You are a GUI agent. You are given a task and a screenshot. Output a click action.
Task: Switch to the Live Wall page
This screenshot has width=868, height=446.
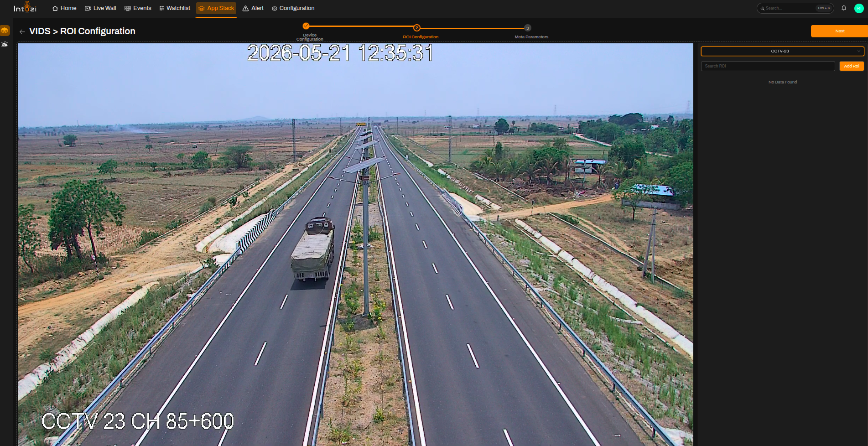(100, 8)
